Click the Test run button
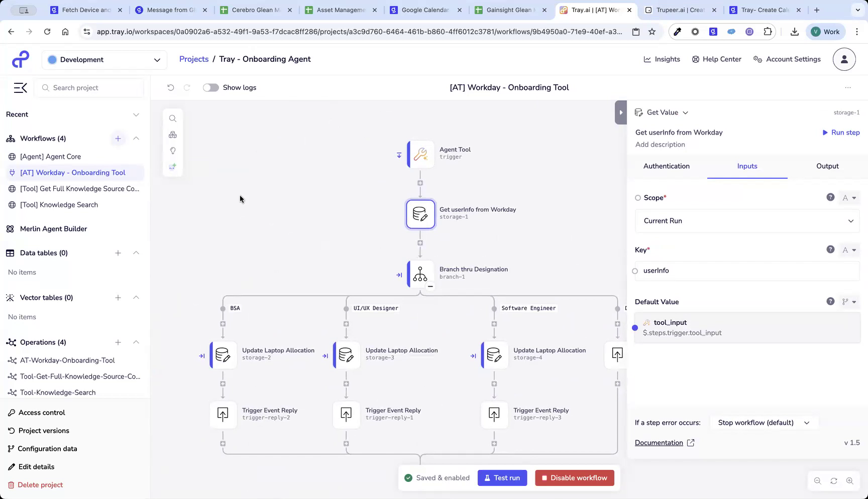The width and height of the screenshot is (868, 499). pos(502,477)
